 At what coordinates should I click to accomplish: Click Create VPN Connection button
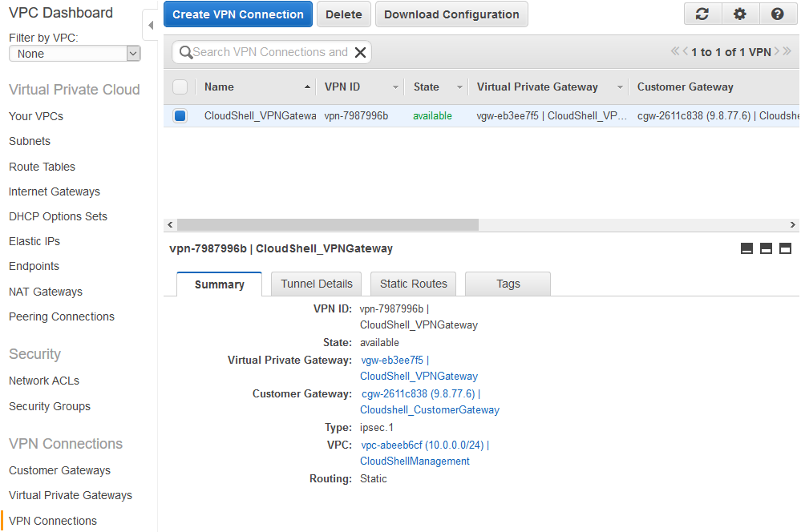(x=238, y=14)
